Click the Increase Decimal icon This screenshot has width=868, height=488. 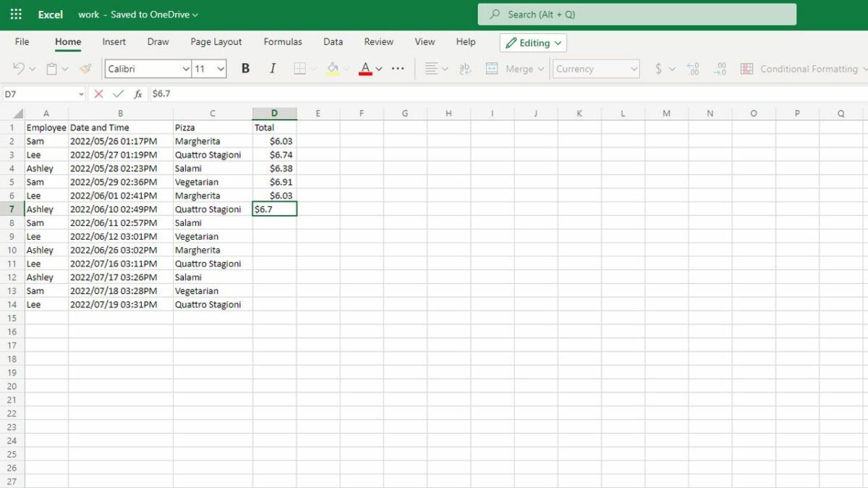(x=692, y=69)
